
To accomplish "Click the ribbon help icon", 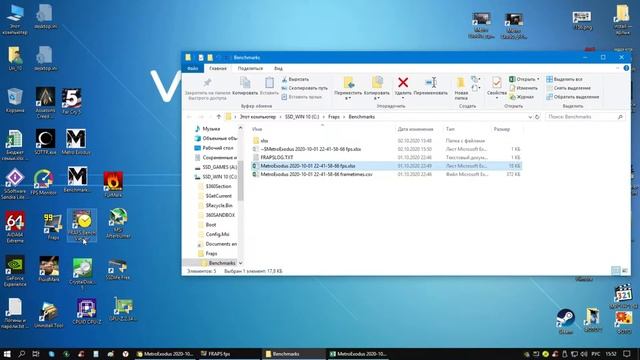I will 626,68.
